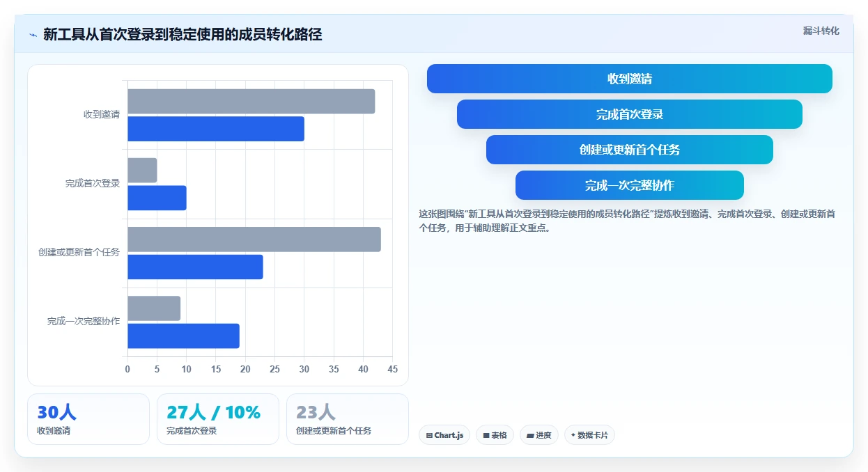Click the 数据卡片 tag chip
Viewport: 868px width, 472px height.
point(589,435)
